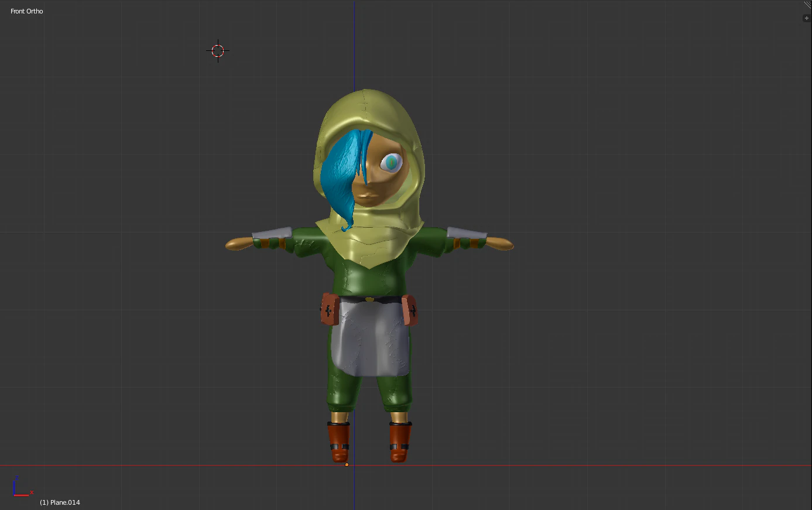812x510 pixels.
Task: Select the gold belt buckle
Action: click(369, 299)
